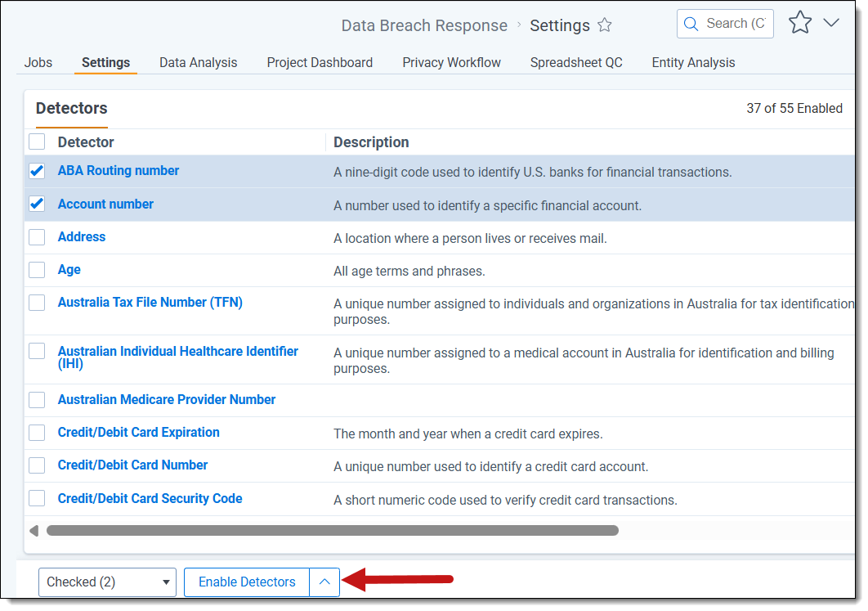The height and width of the screenshot is (611, 868).
Task: Go to the Entity Analysis tab
Action: tap(693, 63)
